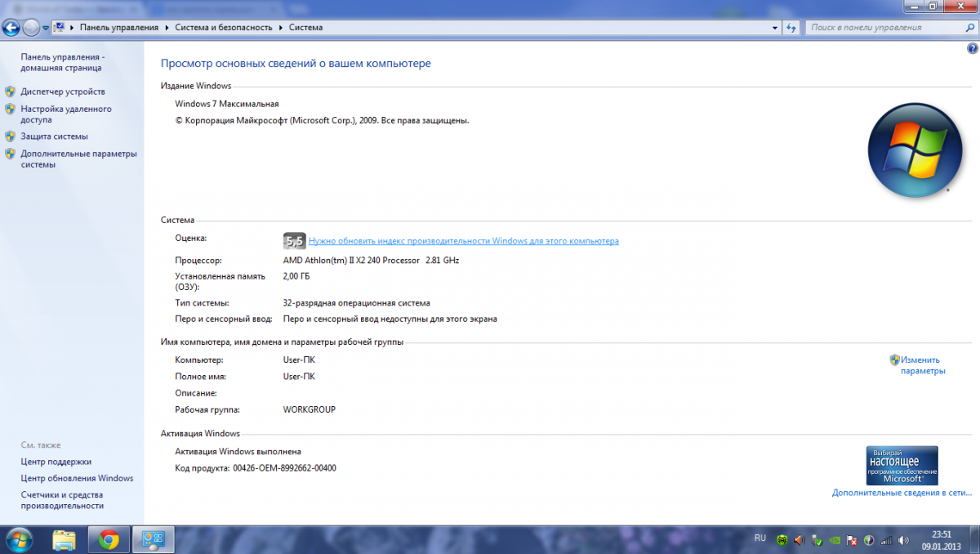Viewport: 980px width, 554px height.
Task: Open NVIDIA tray icon
Action: [x=834, y=540]
